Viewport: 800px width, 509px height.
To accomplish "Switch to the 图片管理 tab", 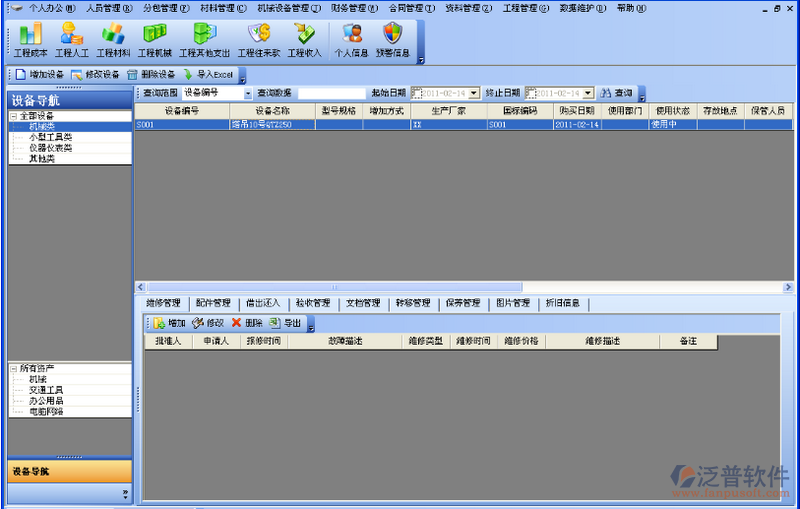I will [x=513, y=303].
